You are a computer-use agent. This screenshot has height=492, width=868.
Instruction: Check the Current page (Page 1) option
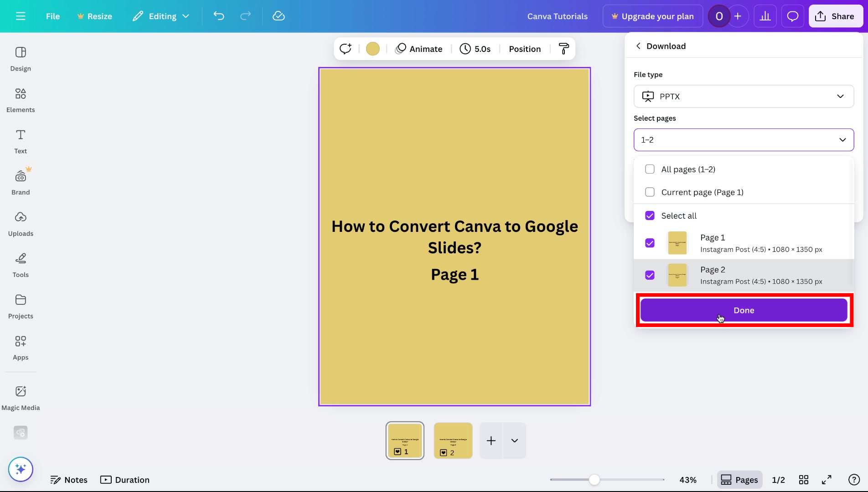[x=650, y=192]
